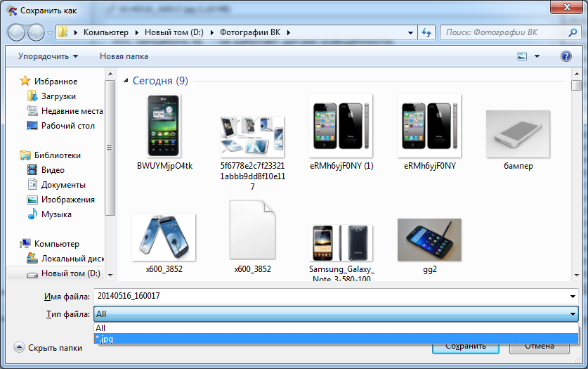Click the Help question mark icon
Screen dimensions: 588x369
[x=566, y=56]
